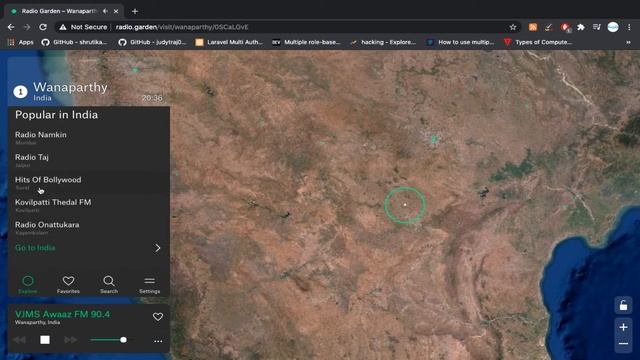Click the VJMS Awaaz FM 90.4 title
Viewport: 640px width, 360px height.
(62, 314)
